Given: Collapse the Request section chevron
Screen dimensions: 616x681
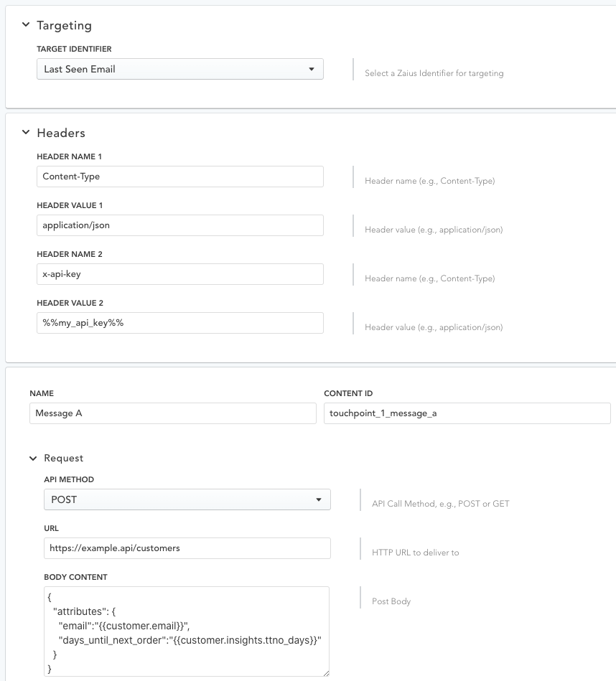Looking at the screenshot, I should click(x=33, y=459).
